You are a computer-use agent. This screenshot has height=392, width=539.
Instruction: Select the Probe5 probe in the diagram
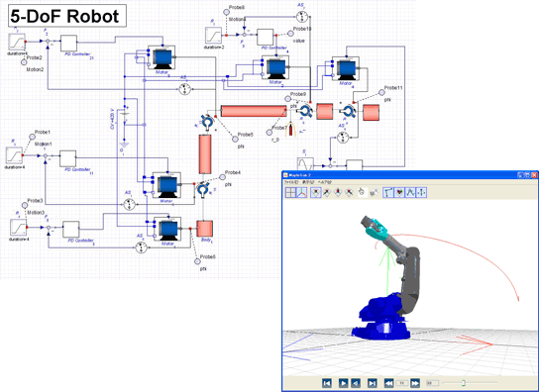click(x=235, y=139)
